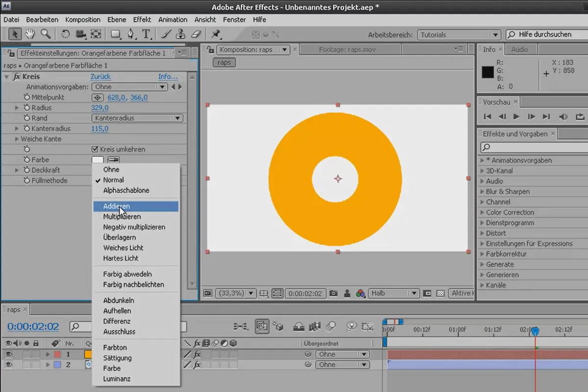Click the show snapshot person icon
This screenshot has width=588, height=392.
point(347,293)
